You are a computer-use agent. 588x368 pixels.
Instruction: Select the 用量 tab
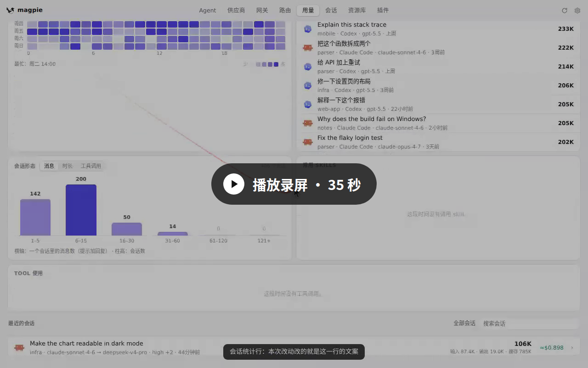click(308, 10)
